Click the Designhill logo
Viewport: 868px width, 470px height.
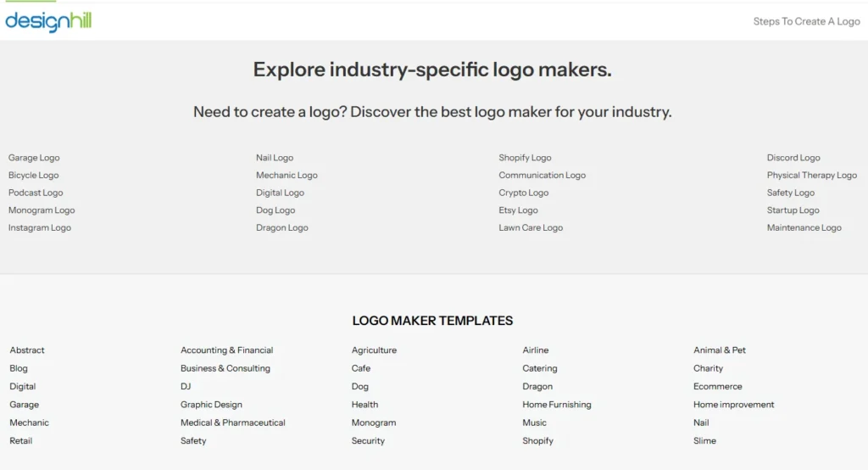click(48, 21)
